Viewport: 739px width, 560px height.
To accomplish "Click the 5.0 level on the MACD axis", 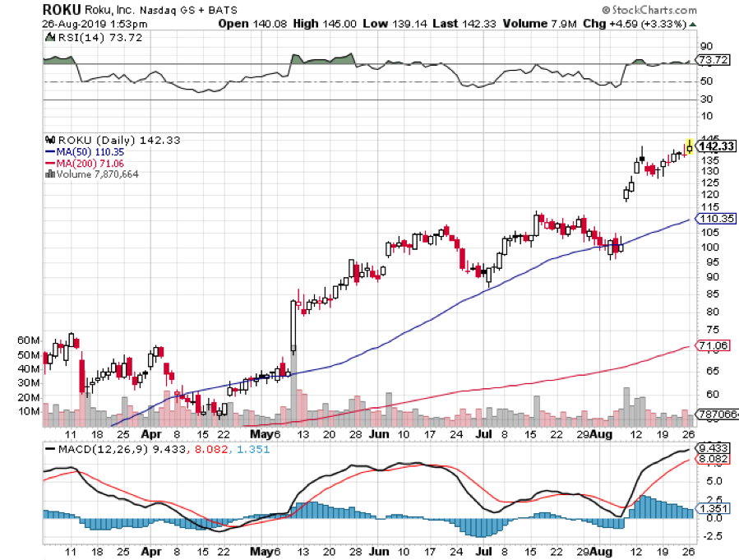I will coord(714,481).
